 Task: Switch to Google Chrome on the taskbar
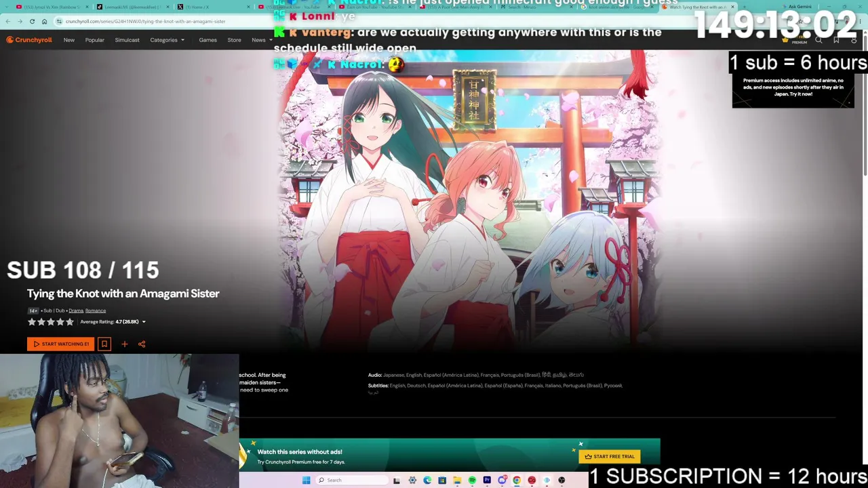tap(517, 481)
